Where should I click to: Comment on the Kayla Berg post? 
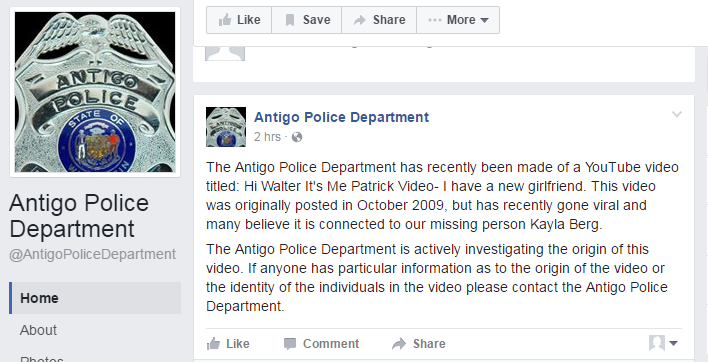pos(321,344)
